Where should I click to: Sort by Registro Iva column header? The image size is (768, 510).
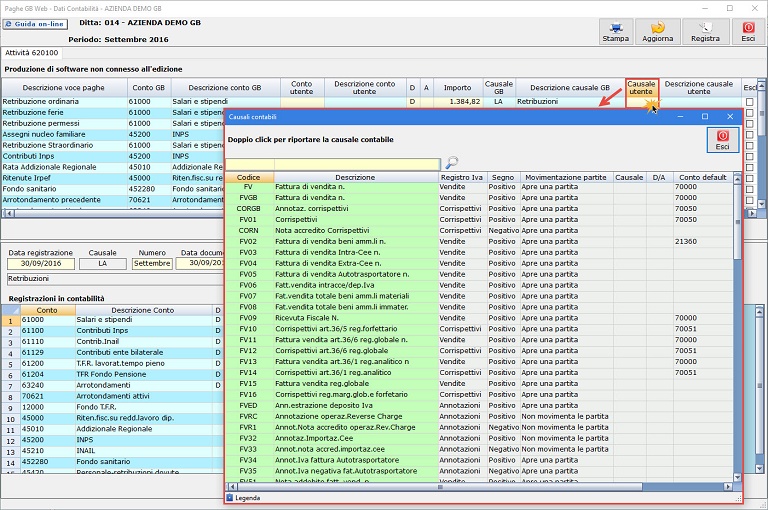tap(461, 177)
